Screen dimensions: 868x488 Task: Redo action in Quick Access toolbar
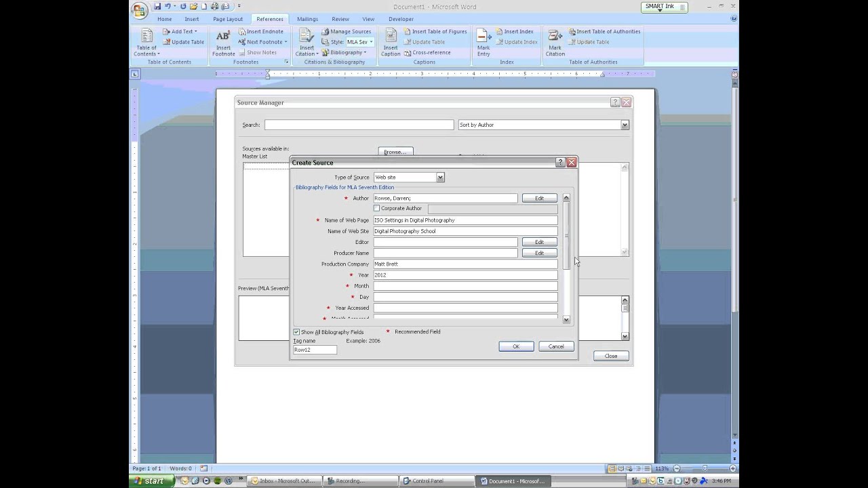[x=183, y=6]
